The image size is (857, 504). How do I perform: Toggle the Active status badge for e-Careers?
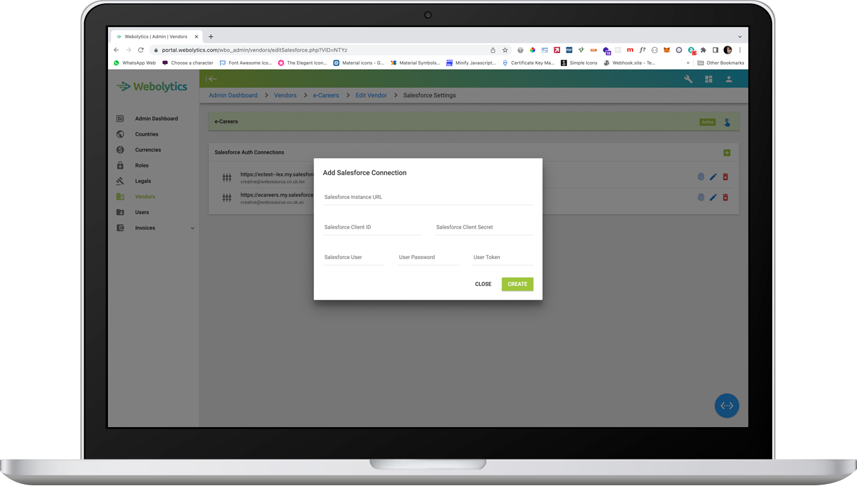pos(707,122)
